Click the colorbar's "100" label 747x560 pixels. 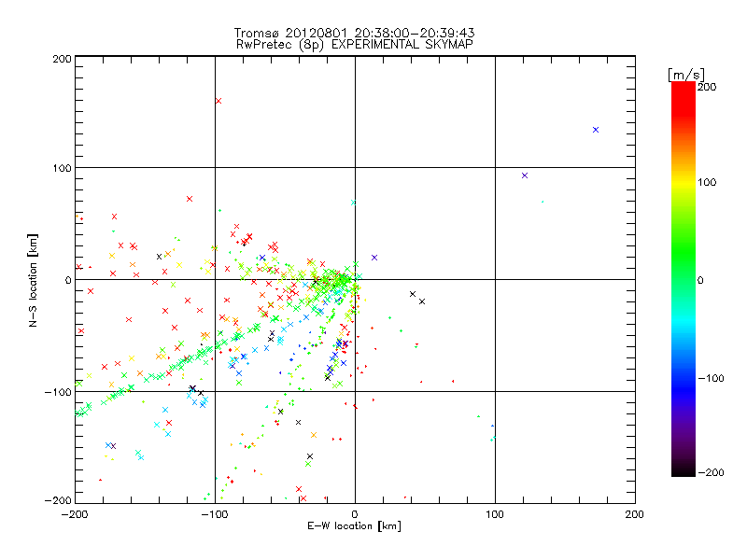click(707, 182)
